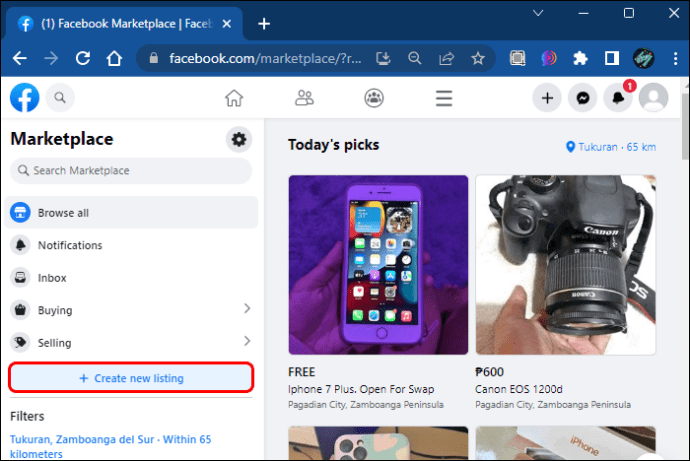Open the Chrome three-dot menu
Image resolution: width=690 pixels, height=461 pixels.
click(675, 58)
